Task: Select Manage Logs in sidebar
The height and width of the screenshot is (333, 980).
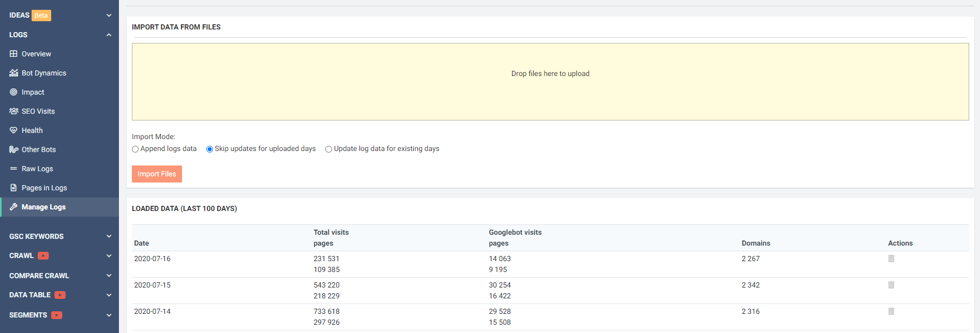Action: point(59,207)
